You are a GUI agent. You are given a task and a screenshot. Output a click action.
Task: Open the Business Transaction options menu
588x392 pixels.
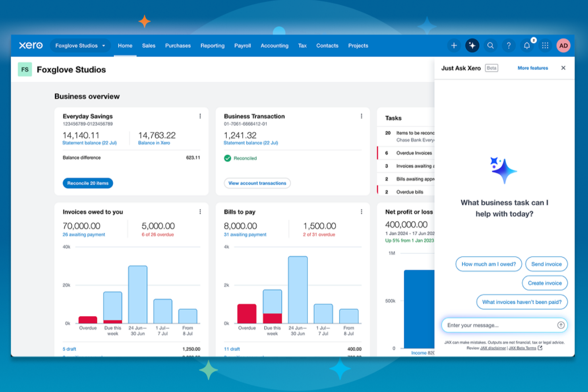point(362,116)
